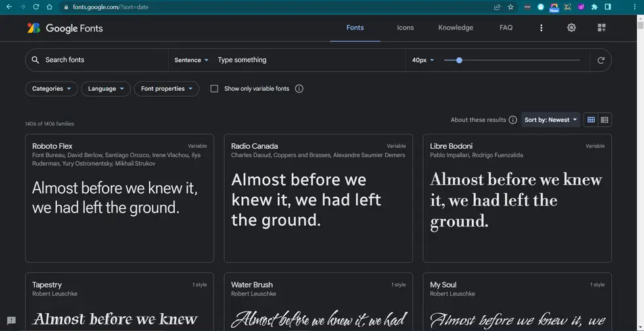Open the feedback icon at bottom left

pyautogui.click(x=12, y=320)
